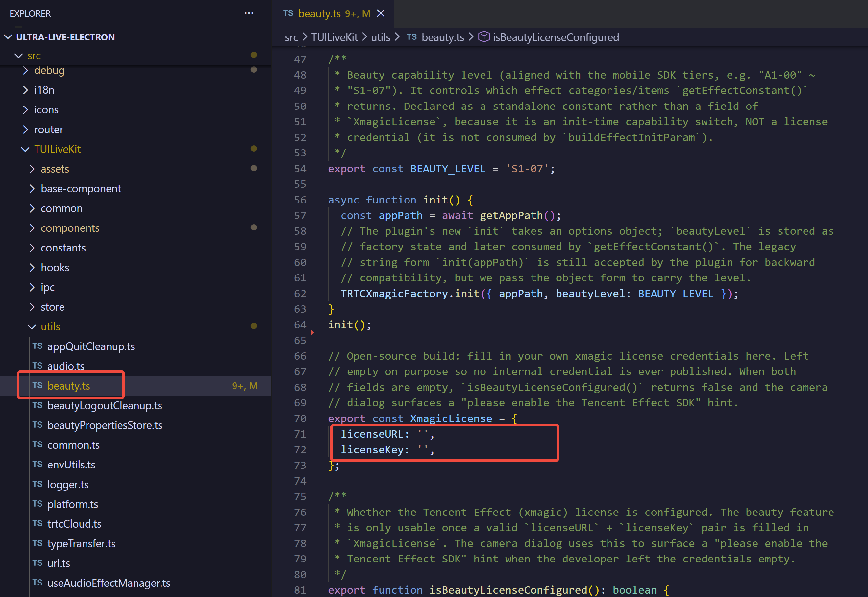Click the modified dot beside components folder
868x597 pixels.
pos(254,227)
